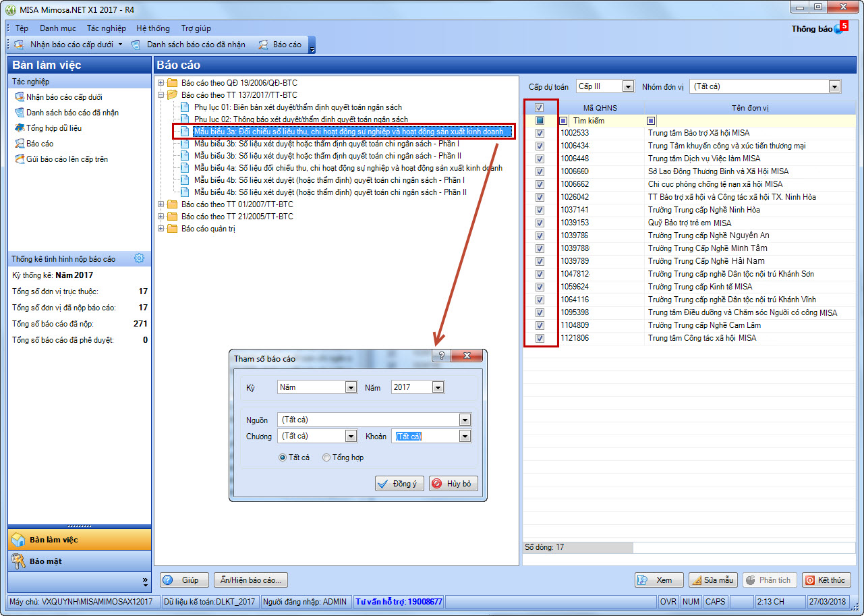Click Tư vấn hỗ trợ: 19008677 in status bar
This screenshot has width=864, height=616.
399,601
